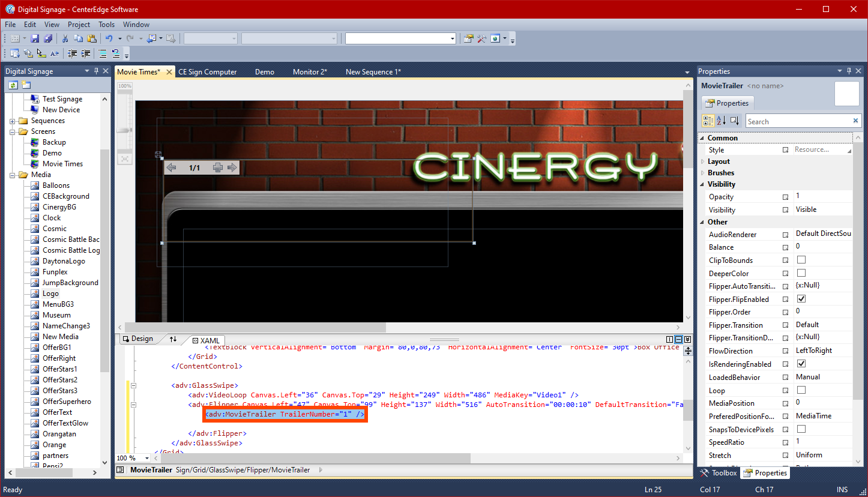Click the swap panes arrows icon
The height and width of the screenshot is (497, 868).
point(173,339)
